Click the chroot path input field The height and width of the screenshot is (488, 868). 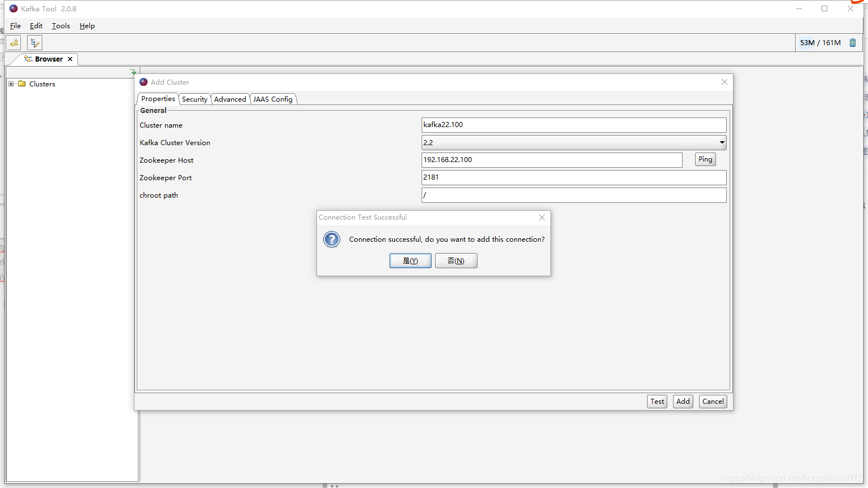[x=574, y=195]
